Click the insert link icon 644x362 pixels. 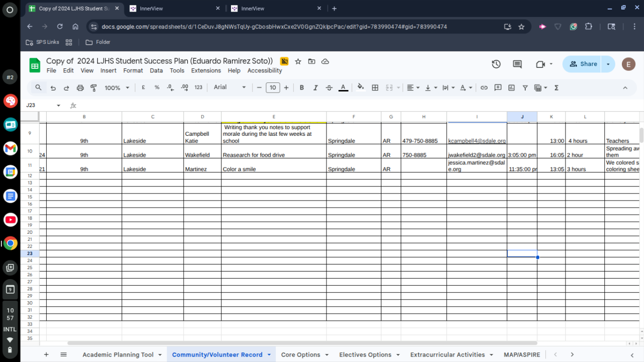pyautogui.click(x=484, y=87)
